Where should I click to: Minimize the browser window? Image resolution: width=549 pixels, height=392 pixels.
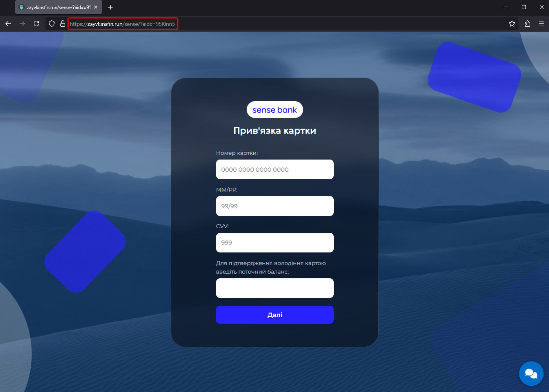coord(506,7)
